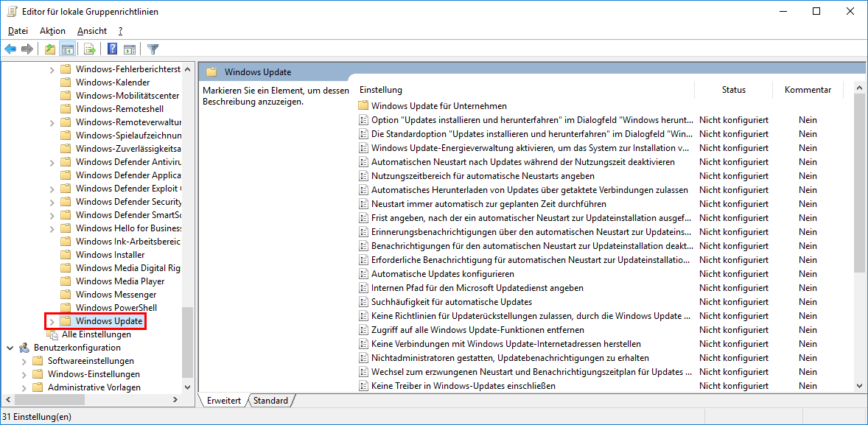
Task: Open Help via the blue question mark icon
Action: 113,49
